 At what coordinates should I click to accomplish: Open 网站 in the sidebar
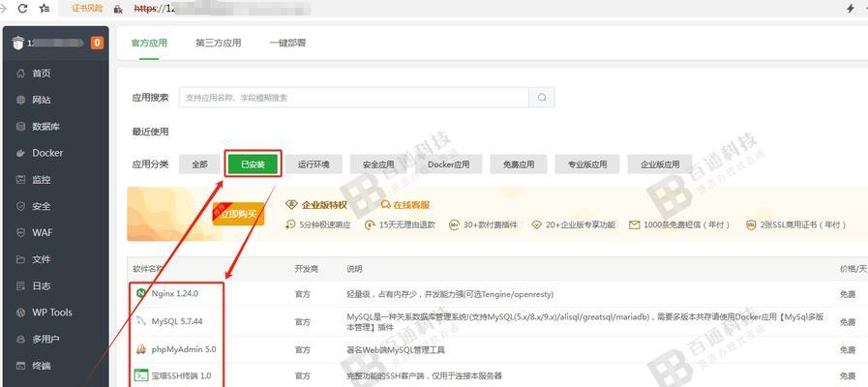click(42, 100)
